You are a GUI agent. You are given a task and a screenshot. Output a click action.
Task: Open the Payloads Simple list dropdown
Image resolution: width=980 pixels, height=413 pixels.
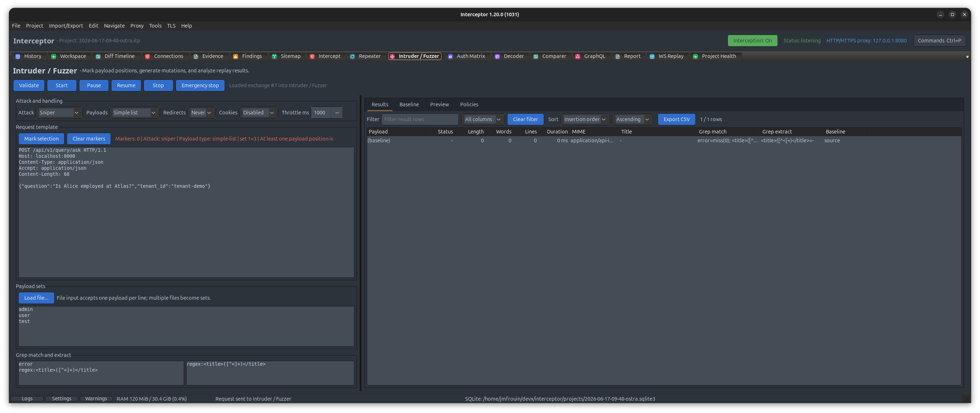[x=134, y=113]
